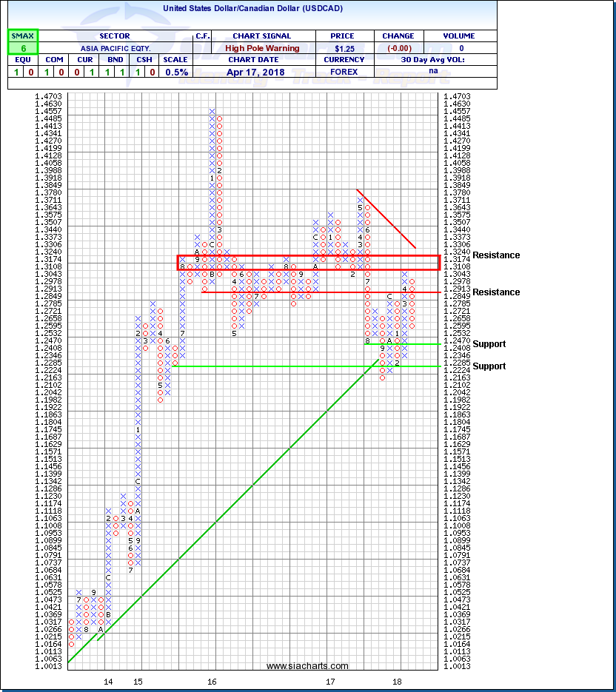This screenshot has height=692, width=616.
Task: Click the 0.5% scale value
Action: tap(177, 73)
